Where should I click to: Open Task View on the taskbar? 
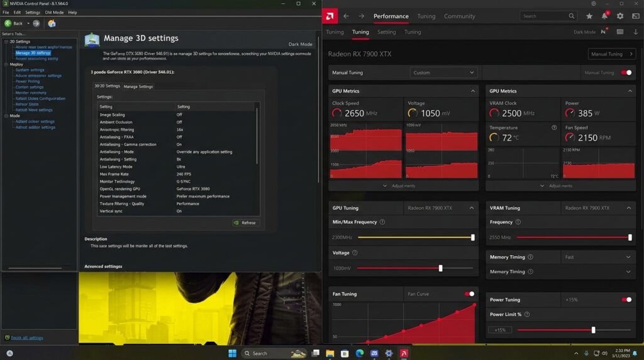coord(316,353)
